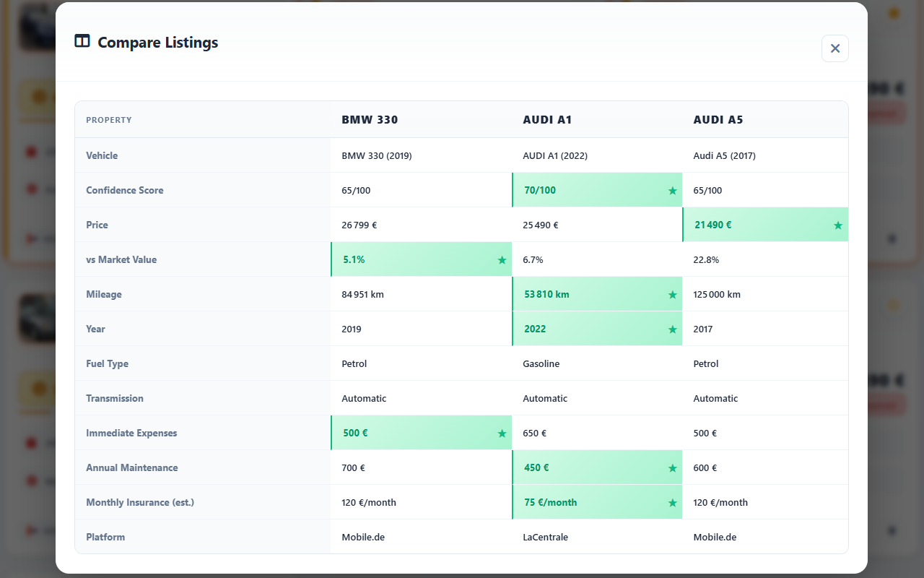Click the star beside 70/100 confidence score
The image size is (924, 578).
point(673,191)
